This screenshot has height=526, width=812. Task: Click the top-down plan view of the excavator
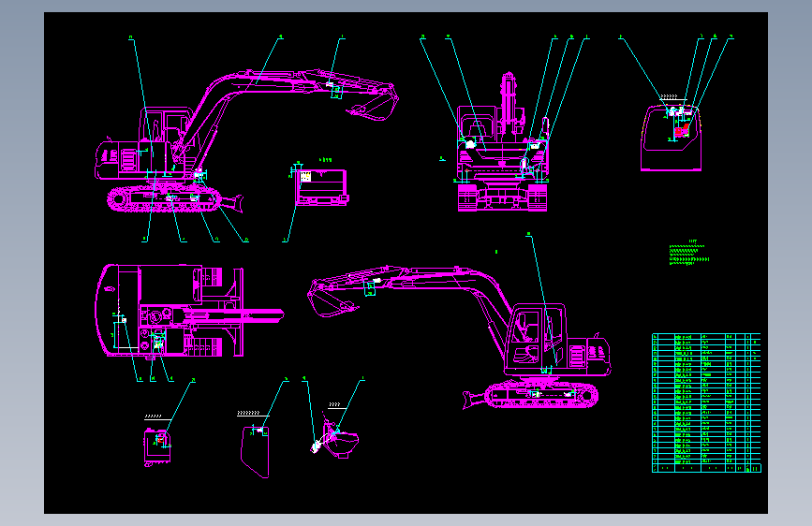(x=189, y=311)
